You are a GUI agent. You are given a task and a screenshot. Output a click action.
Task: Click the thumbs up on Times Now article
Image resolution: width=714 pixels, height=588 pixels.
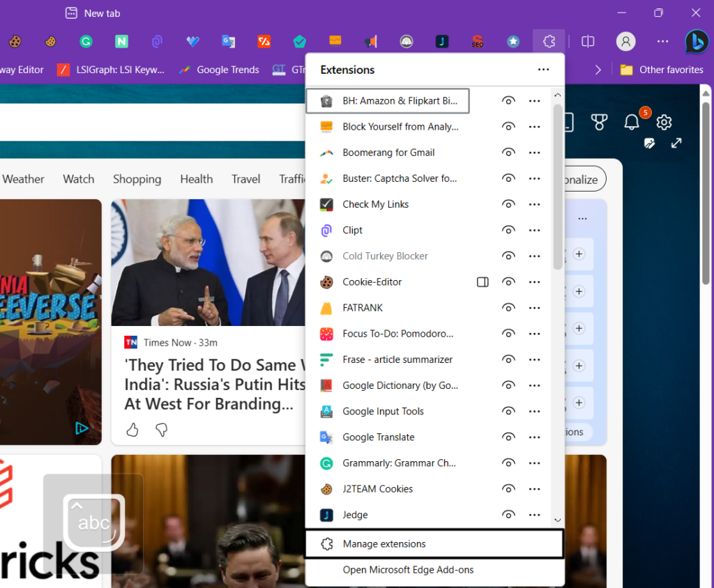[x=132, y=429]
